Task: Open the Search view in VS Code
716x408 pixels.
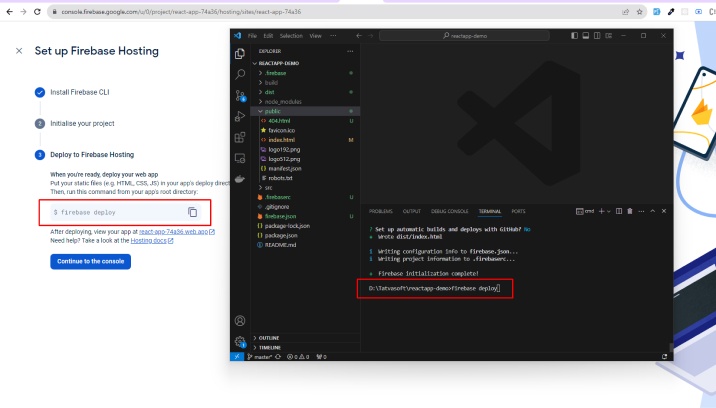Action: 239,74
